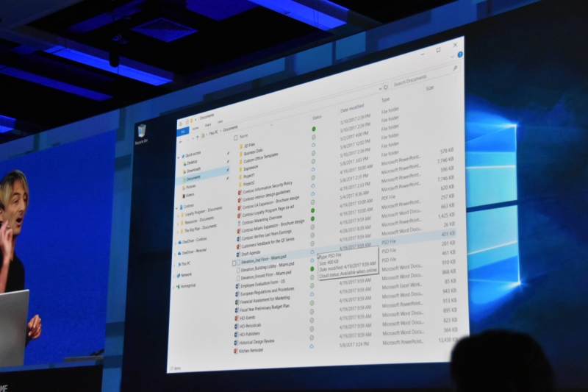Select the Project1 folder icon
Screen dimensions: 588x392
point(240,177)
